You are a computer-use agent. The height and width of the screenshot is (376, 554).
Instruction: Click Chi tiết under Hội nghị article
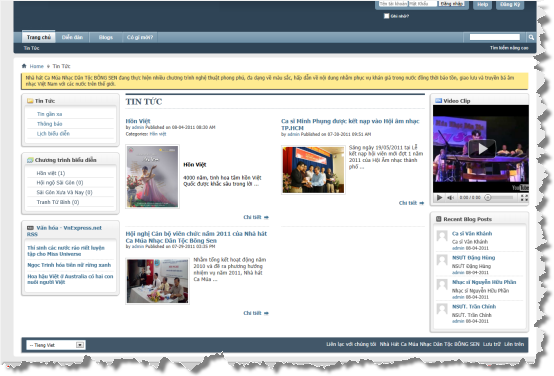[256, 313]
